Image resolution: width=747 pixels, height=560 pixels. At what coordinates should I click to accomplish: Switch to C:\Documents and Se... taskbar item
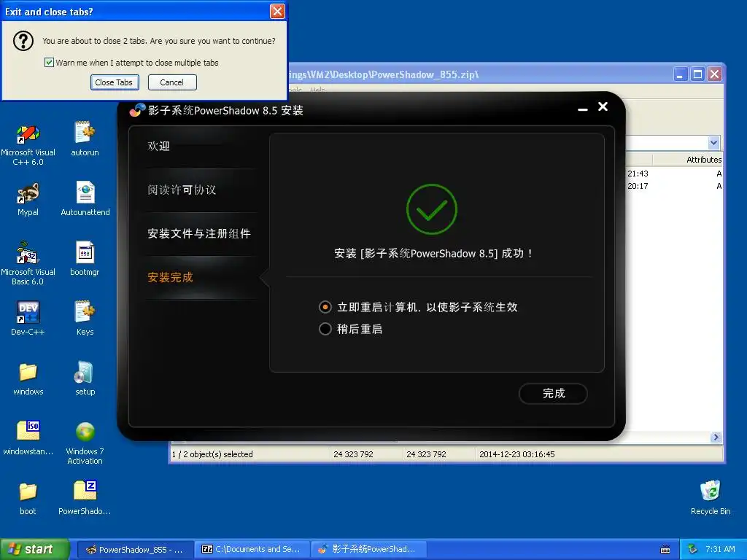252,550
